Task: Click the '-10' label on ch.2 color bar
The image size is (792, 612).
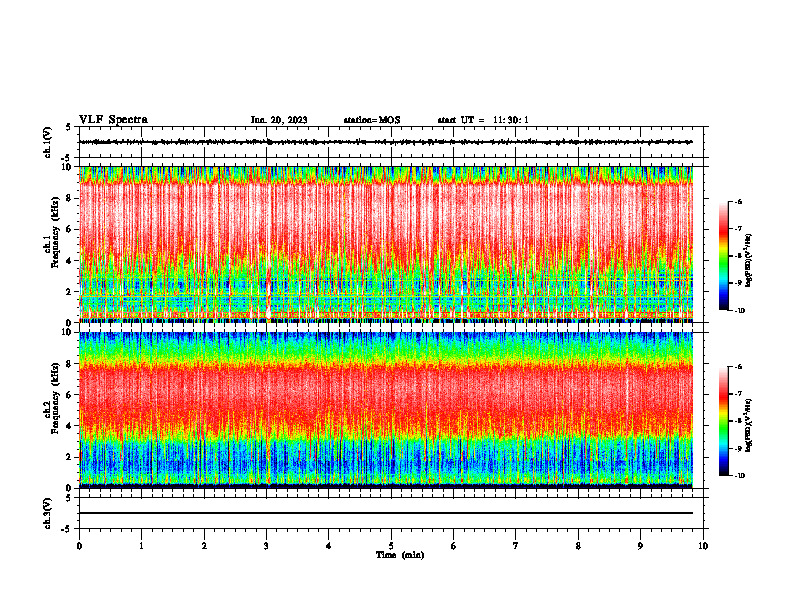Action: 739,476
